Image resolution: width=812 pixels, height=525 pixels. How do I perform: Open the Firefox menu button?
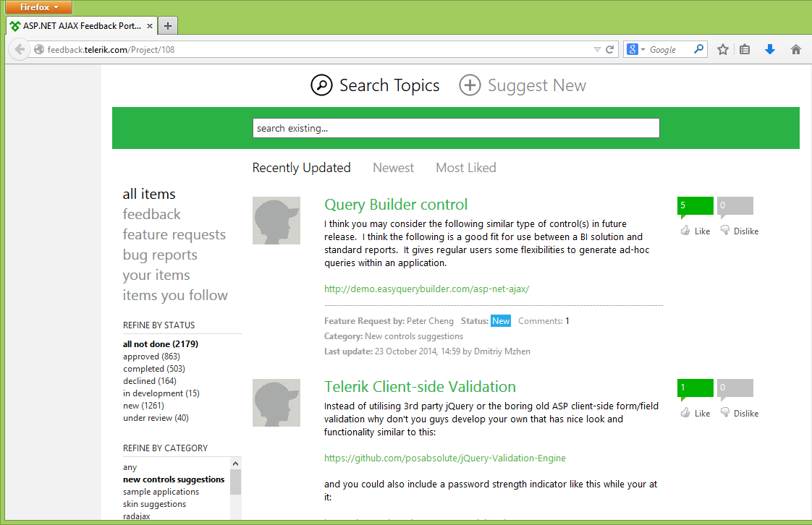tap(39, 7)
